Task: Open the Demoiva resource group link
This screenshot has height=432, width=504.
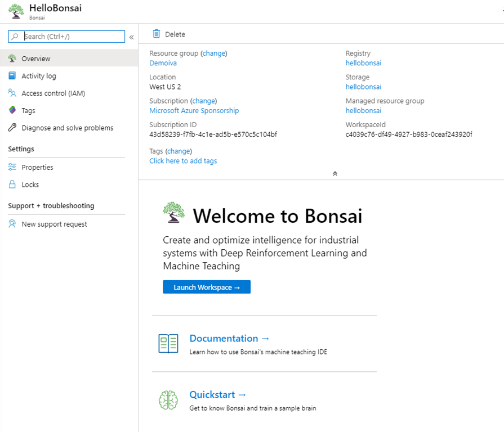Action: click(x=163, y=63)
